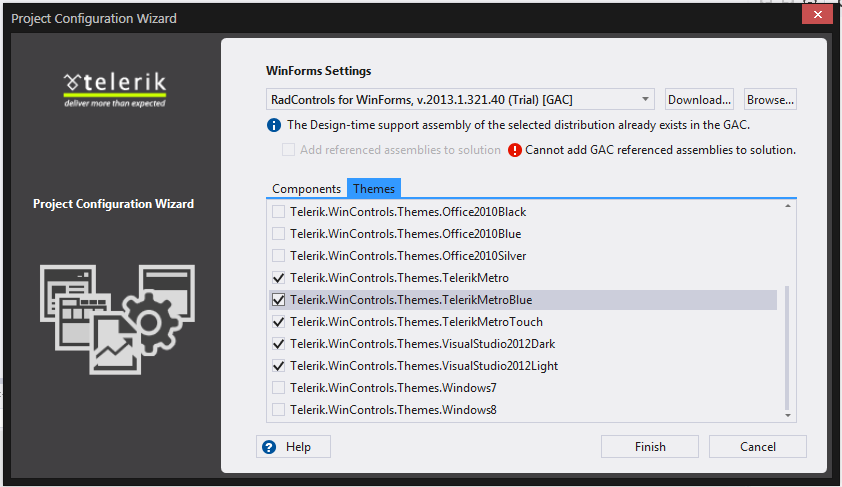Image resolution: width=842 pixels, height=487 pixels.
Task: Click the red error exclamation icon
Action: (x=514, y=150)
